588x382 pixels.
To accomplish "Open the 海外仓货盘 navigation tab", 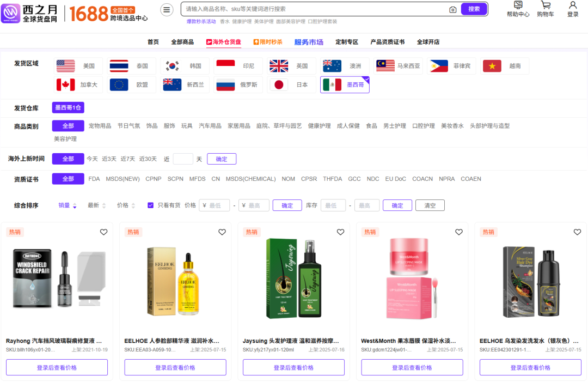I will [224, 42].
